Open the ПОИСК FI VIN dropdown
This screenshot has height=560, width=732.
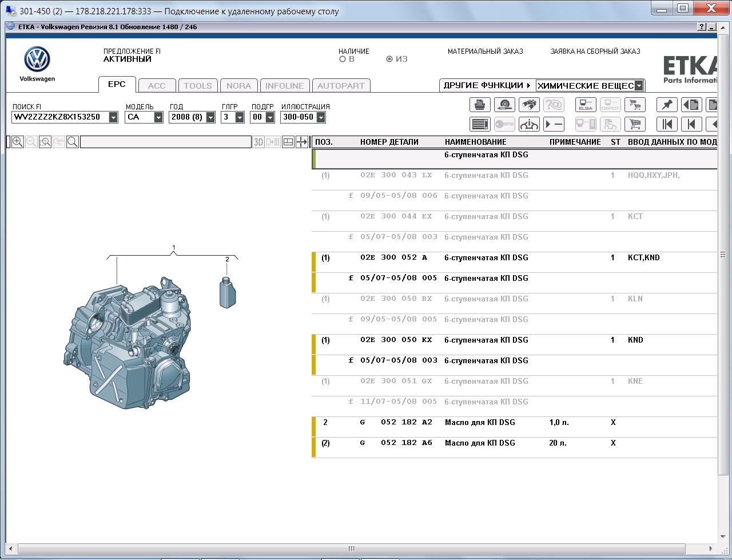point(113,117)
